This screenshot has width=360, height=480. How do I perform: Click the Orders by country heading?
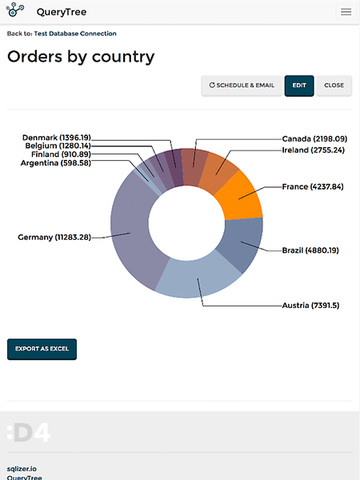[81, 57]
